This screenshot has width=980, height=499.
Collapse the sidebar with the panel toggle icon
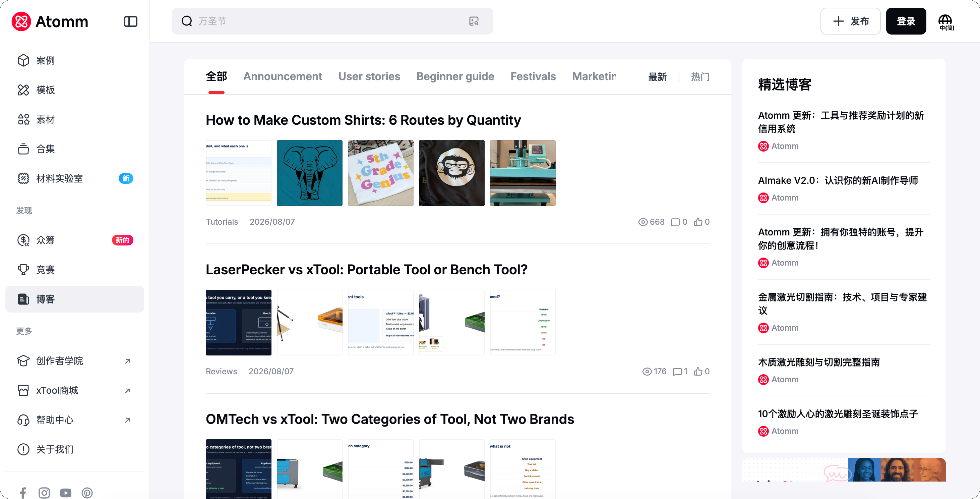pos(130,21)
